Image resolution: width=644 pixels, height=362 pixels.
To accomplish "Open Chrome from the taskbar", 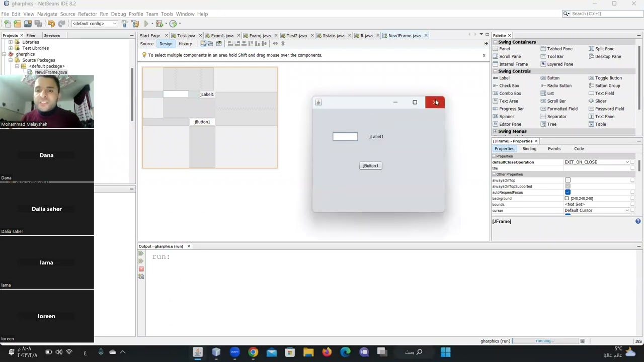I will [253, 352].
